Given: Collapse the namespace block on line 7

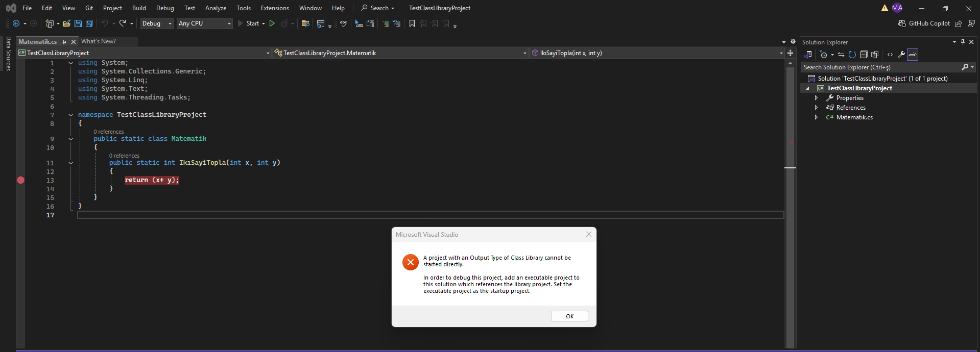Looking at the screenshot, I should pos(70,115).
